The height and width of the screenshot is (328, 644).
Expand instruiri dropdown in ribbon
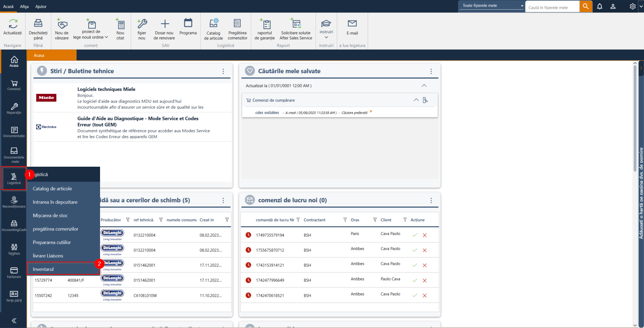tap(326, 37)
